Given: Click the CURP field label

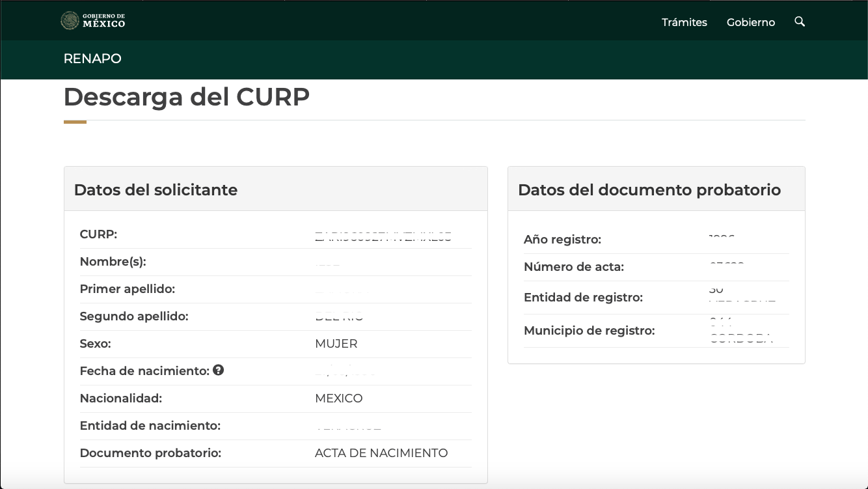Looking at the screenshot, I should click(98, 234).
